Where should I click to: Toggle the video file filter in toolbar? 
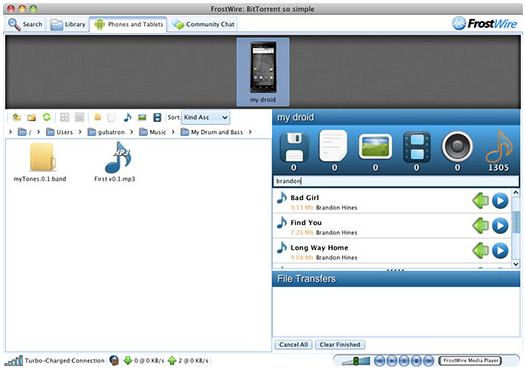click(157, 117)
